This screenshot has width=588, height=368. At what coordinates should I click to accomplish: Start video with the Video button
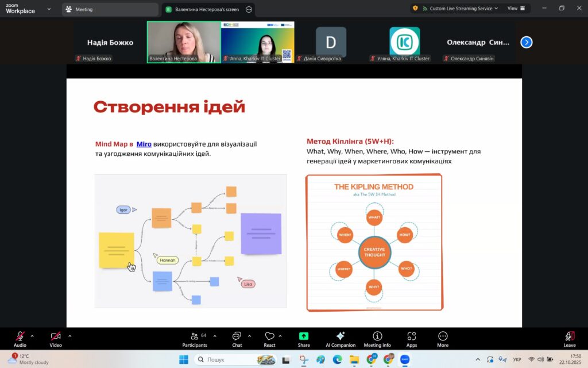55,337
